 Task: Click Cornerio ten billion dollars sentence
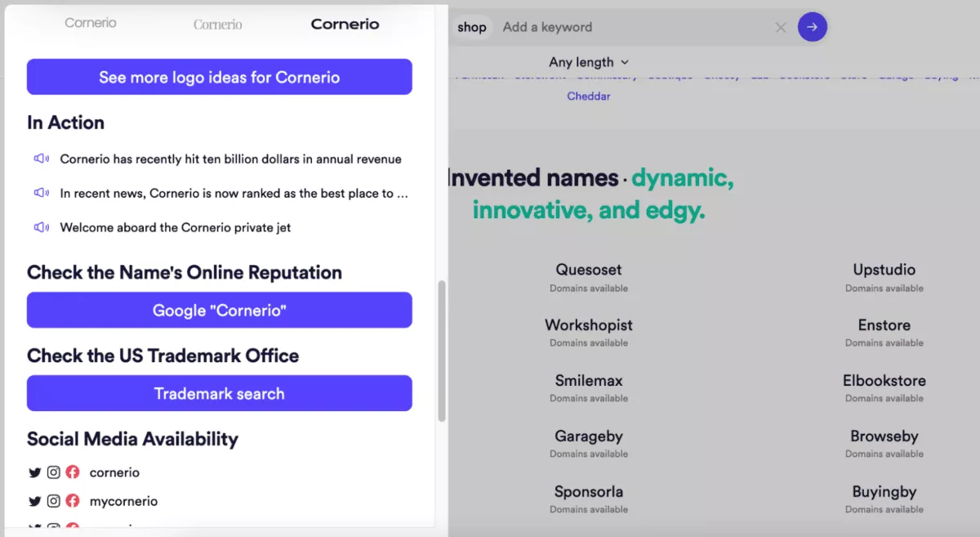tap(231, 159)
